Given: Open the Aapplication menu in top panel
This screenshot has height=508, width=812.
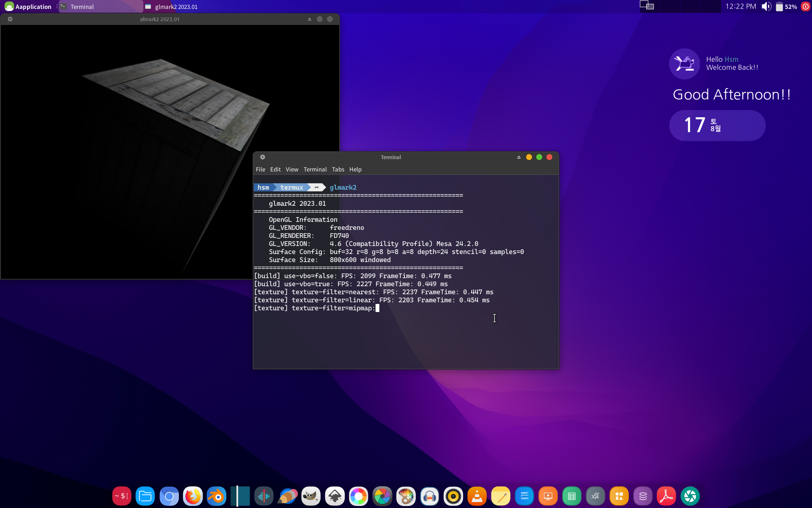Looking at the screenshot, I should click(28, 7).
